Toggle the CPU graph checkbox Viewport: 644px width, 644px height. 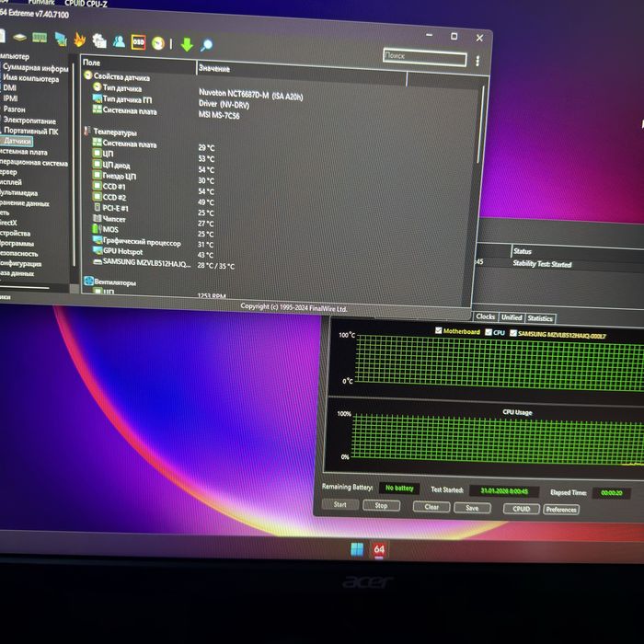[x=489, y=332]
